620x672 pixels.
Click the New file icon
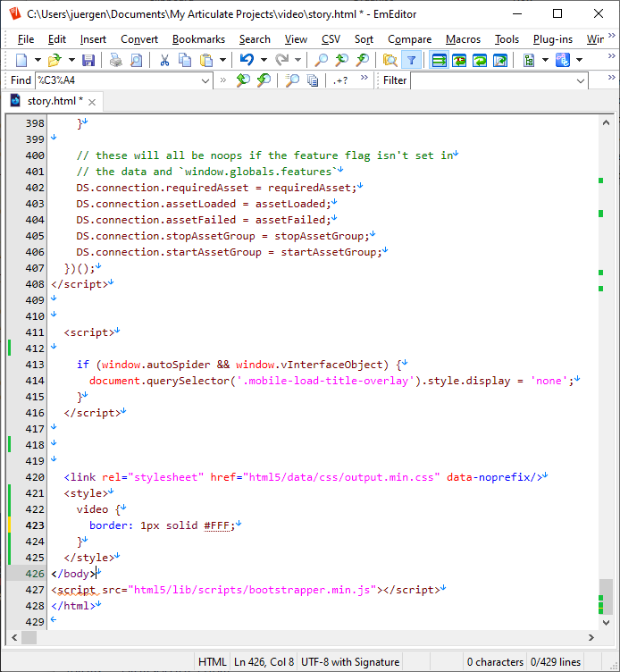(21, 60)
